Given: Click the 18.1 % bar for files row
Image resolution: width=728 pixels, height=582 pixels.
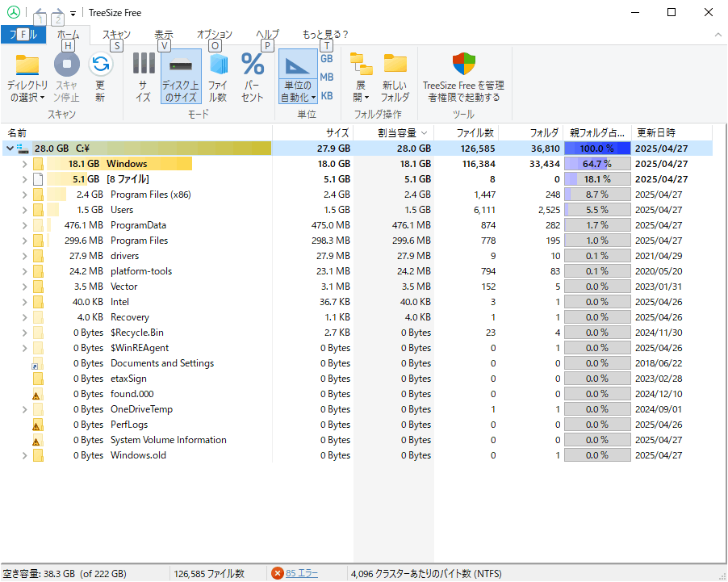Looking at the screenshot, I should (x=597, y=179).
